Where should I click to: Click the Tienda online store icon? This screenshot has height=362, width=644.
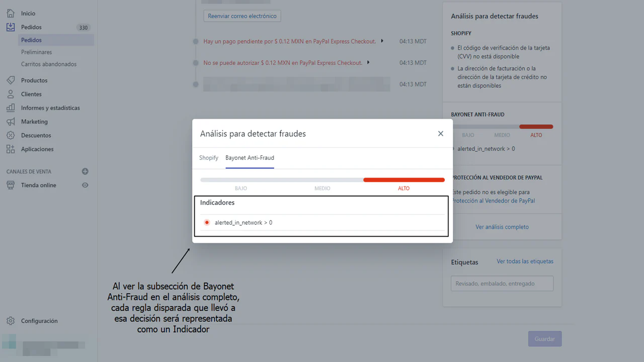click(x=11, y=185)
